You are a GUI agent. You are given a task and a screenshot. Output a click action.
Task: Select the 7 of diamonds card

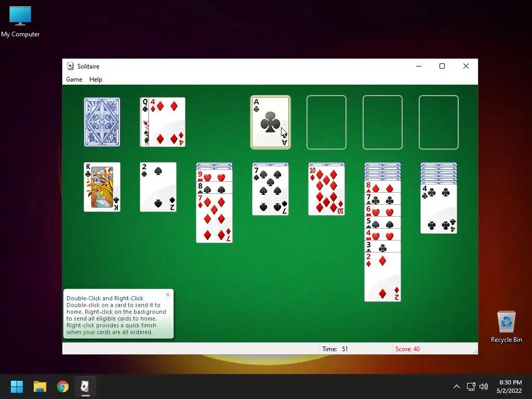pos(214,218)
